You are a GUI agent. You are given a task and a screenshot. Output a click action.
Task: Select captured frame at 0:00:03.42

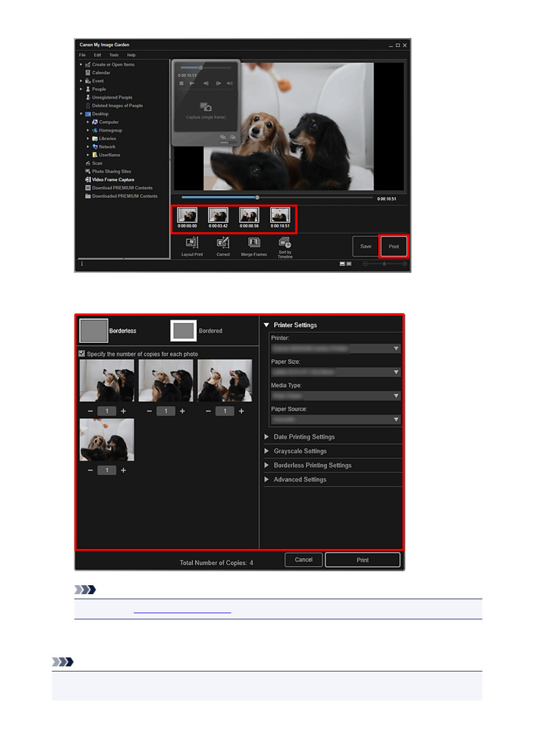[218, 216]
